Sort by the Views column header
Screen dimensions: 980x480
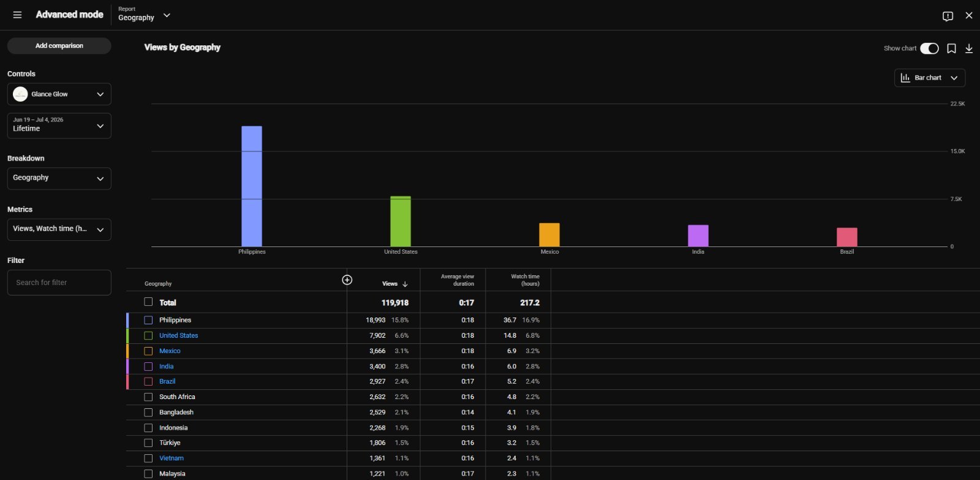(x=390, y=284)
